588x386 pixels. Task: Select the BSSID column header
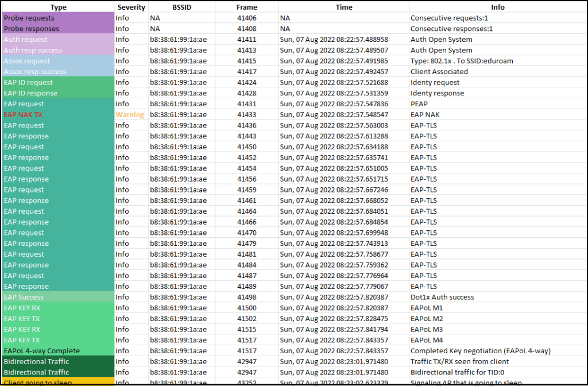tap(182, 7)
